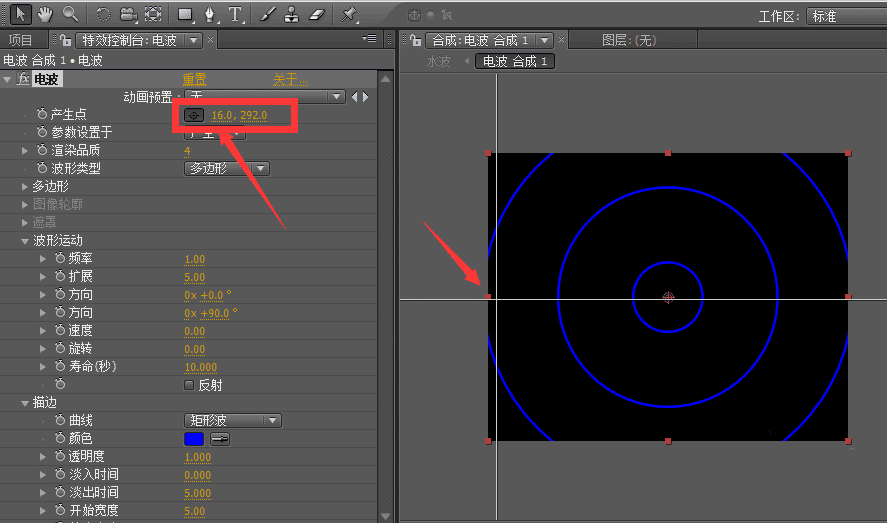Enable the 反射 checkbox
The width and height of the screenshot is (887, 523).
(x=189, y=384)
